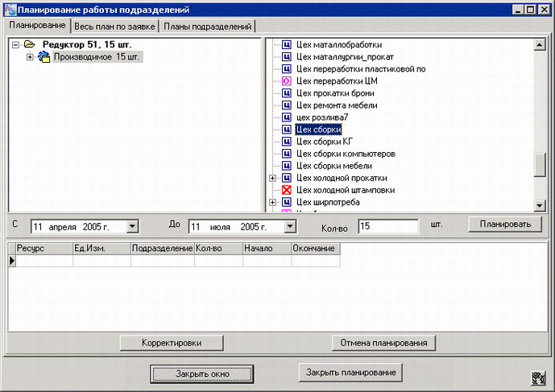
Task: Click the icon beside цех розлива7
Action: point(286,117)
